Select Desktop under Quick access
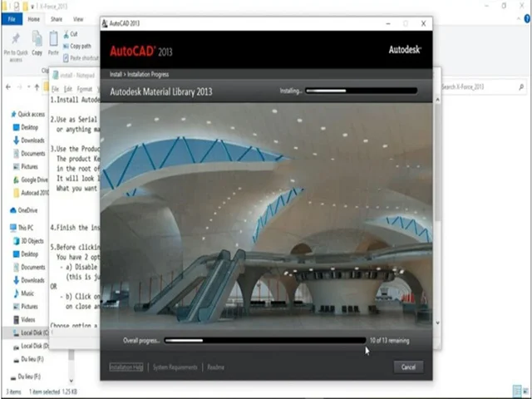 26,127
